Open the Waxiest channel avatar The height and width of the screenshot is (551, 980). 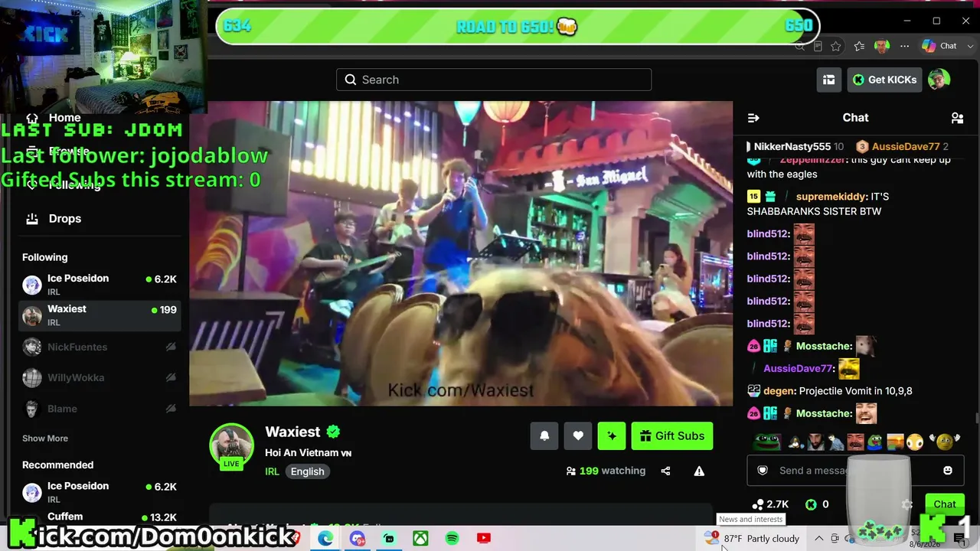pyautogui.click(x=231, y=445)
